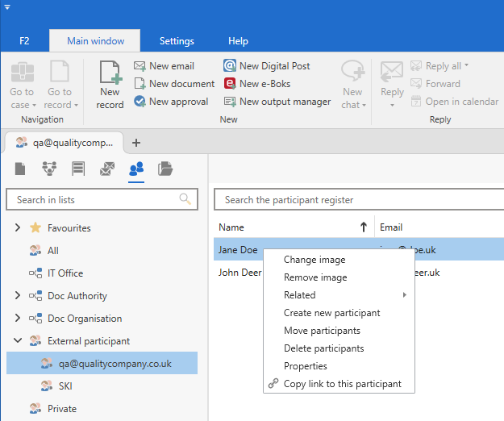Click the envelopes icon in sidebar

pos(106,169)
